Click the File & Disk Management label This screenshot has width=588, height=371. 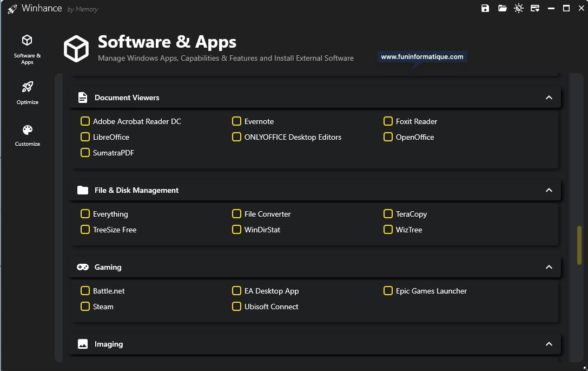136,190
